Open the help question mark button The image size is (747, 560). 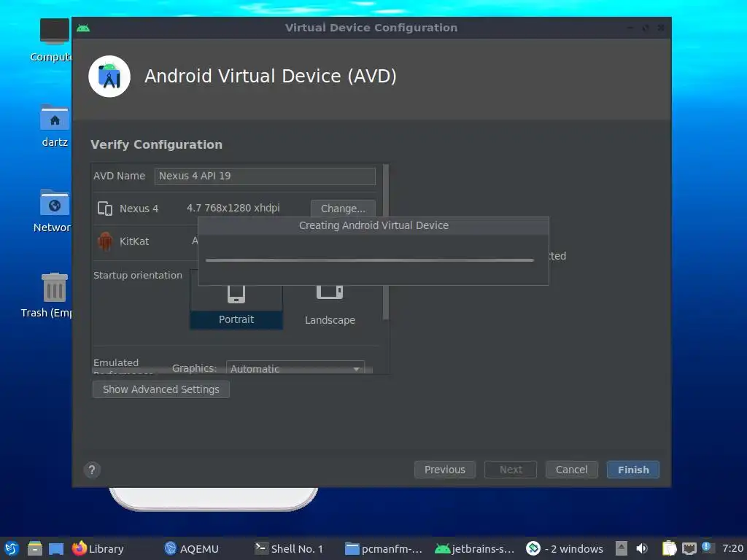pos(92,470)
